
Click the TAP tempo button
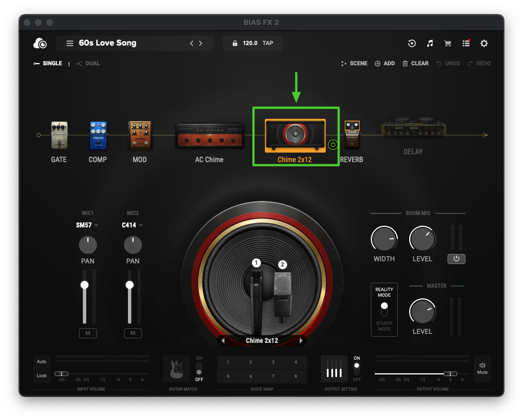[268, 43]
